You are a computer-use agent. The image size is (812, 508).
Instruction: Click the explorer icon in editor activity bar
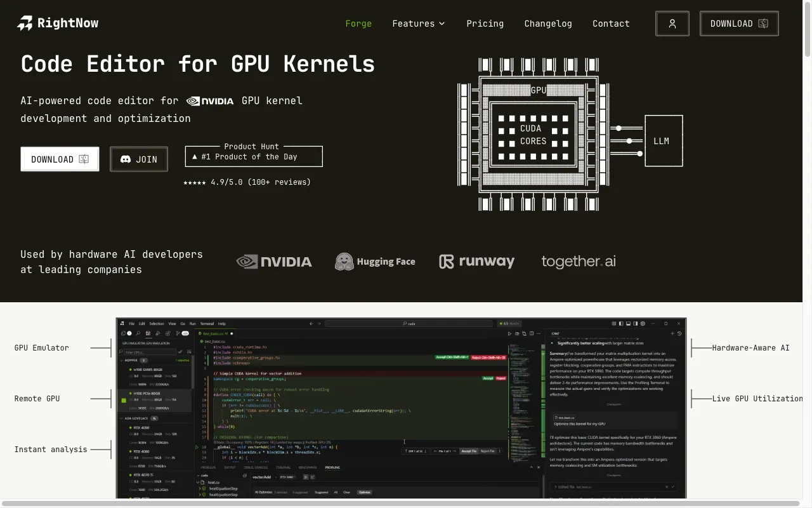123,333
